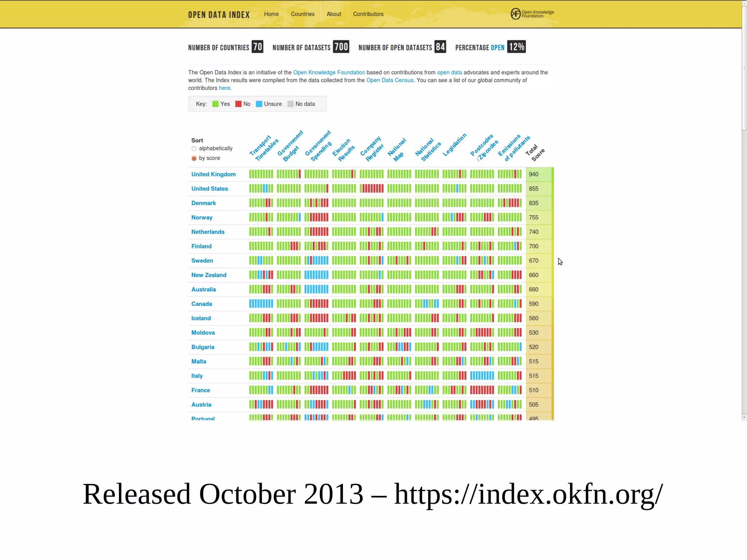Click United States Company Register red bars
The height and width of the screenshot is (560, 747).
[373, 189]
